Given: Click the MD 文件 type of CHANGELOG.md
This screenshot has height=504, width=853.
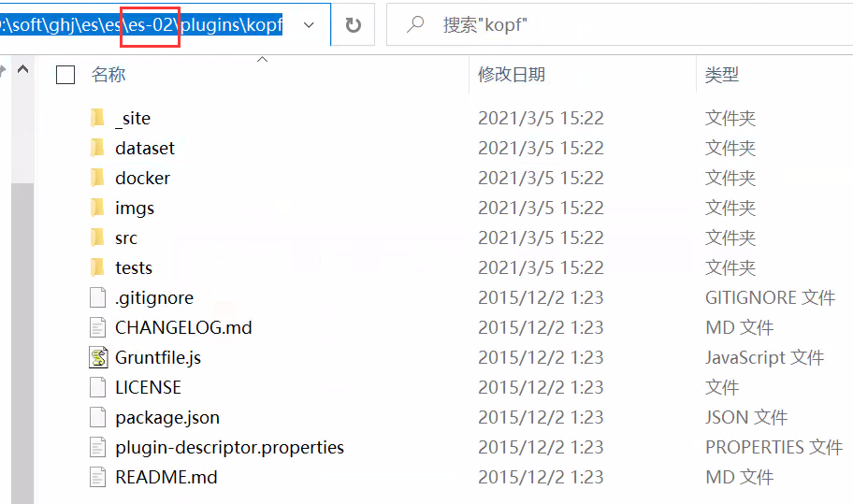Looking at the screenshot, I should pyautogui.click(x=739, y=327).
